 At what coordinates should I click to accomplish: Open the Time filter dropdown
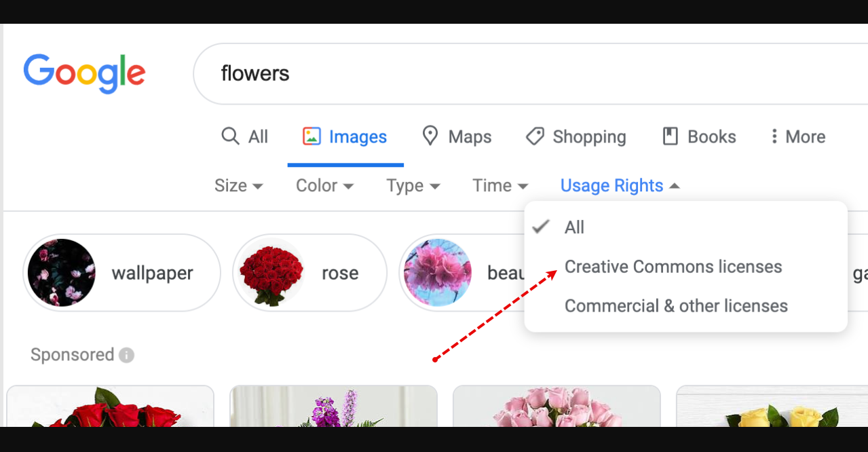coord(500,186)
